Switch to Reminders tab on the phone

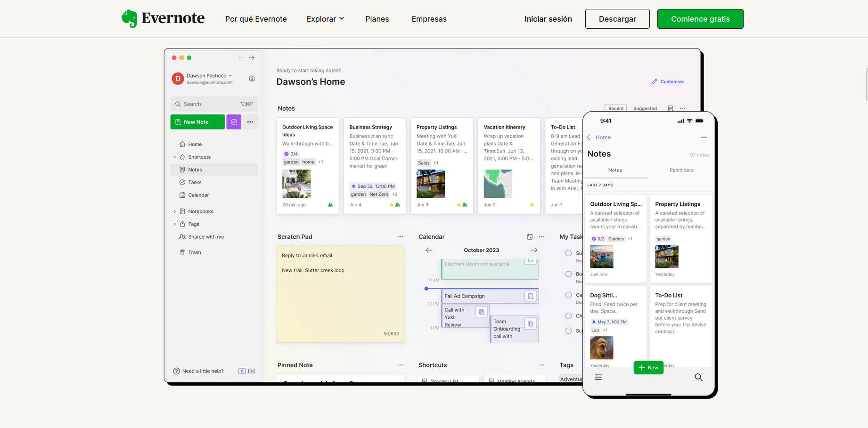point(681,170)
